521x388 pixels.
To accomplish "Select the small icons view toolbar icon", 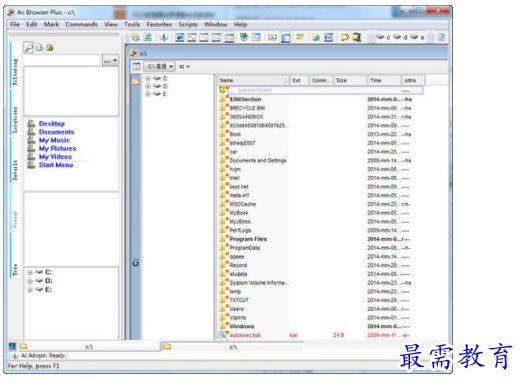I will pyautogui.click(x=204, y=37).
